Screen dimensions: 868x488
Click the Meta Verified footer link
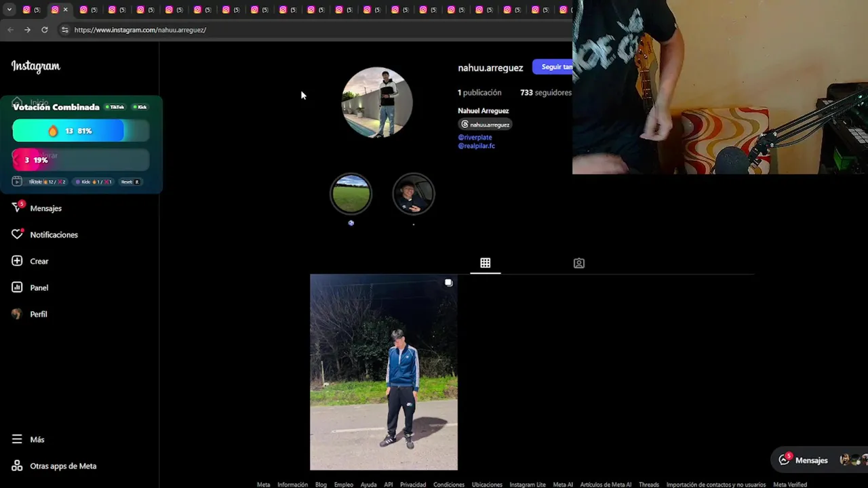point(790,485)
